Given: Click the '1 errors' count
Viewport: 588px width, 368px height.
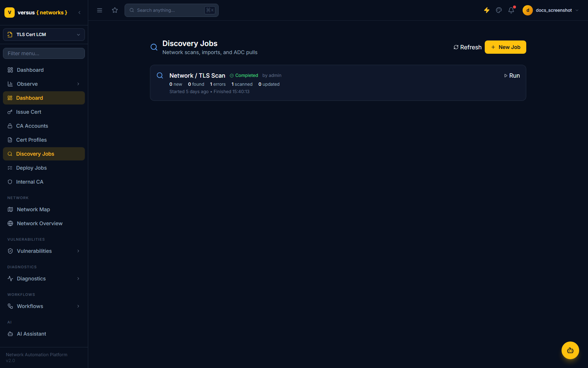Looking at the screenshot, I should [218, 84].
